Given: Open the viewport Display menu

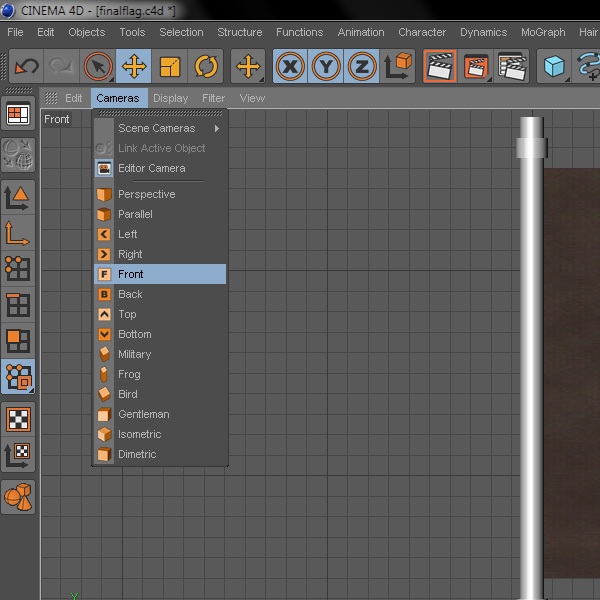Looking at the screenshot, I should (171, 98).
